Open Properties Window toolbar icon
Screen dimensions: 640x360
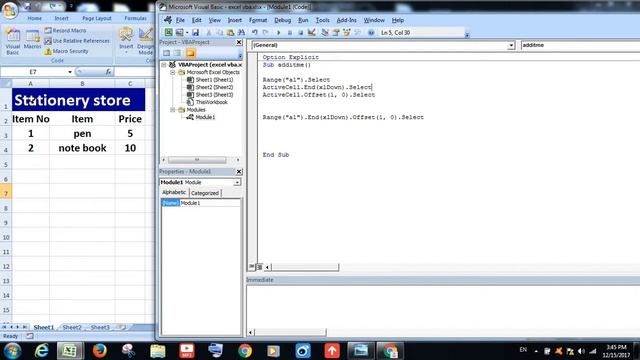[336, 32]
